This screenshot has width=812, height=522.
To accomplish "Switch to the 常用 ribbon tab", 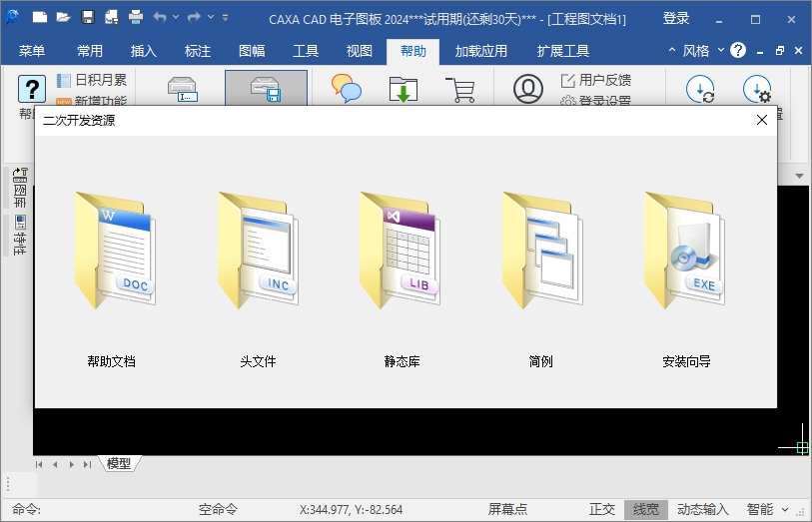I will coord(90,51).
